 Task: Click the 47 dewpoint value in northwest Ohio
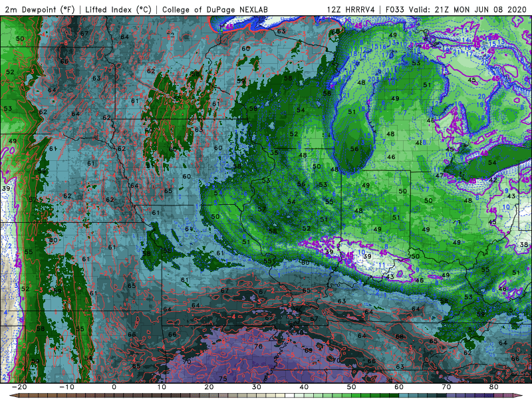(x=440, y=176)
